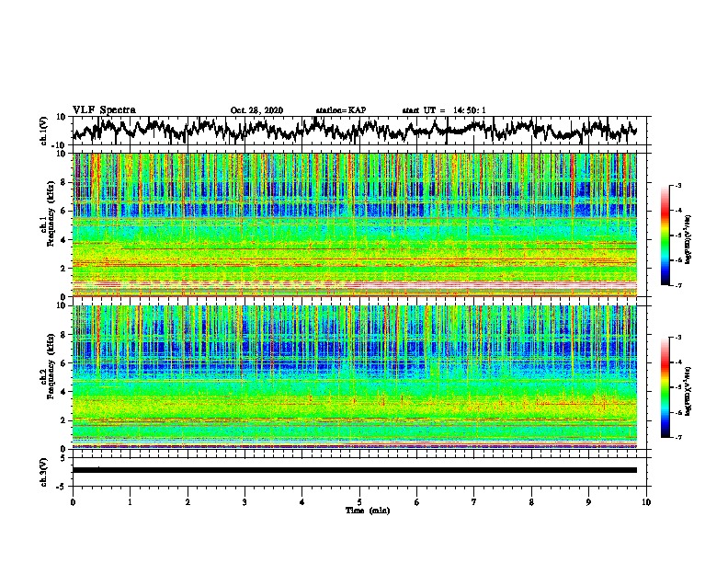Click the ch.1 waveform trace panel

click(359, 131)
